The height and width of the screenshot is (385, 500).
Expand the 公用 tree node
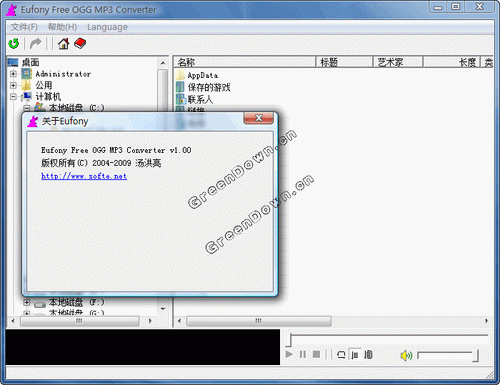[13, 85]
